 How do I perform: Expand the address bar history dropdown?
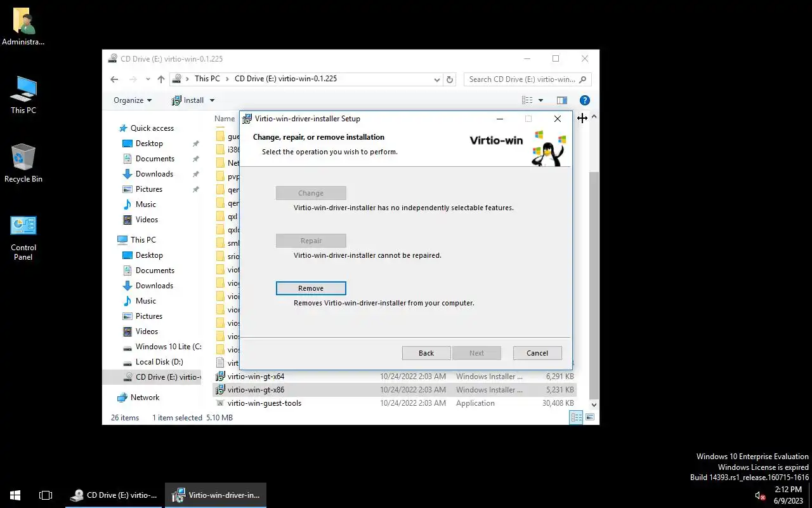click(x=436, y=79)
